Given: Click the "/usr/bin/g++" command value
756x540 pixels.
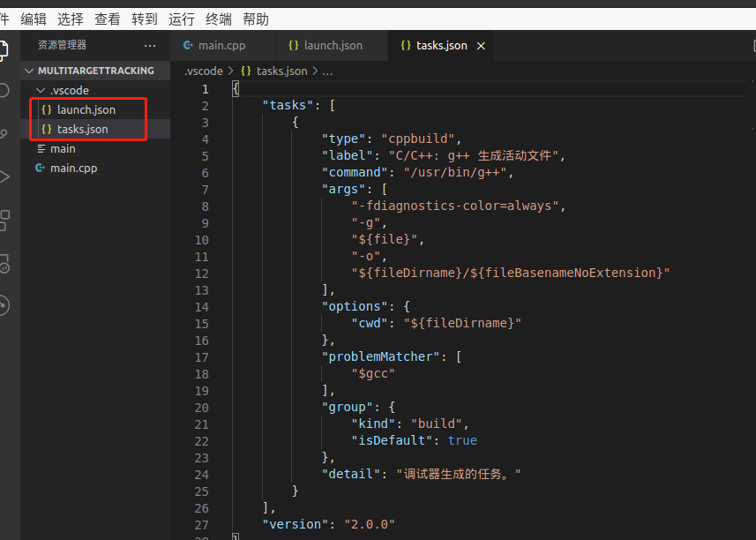Looking at the screenshot, I should [x=455, y=173].
